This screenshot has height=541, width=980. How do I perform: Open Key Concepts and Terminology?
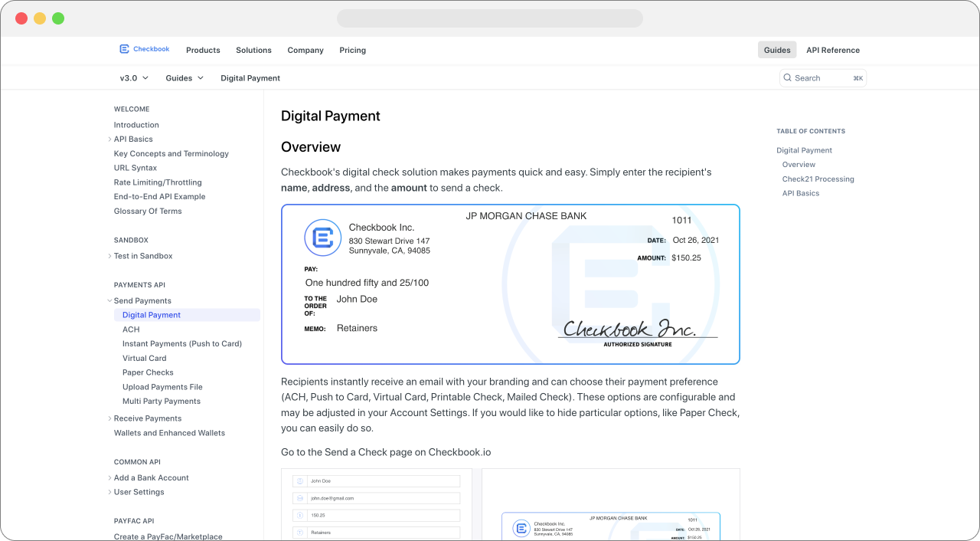pyautogui.click(x=171, y=154)
